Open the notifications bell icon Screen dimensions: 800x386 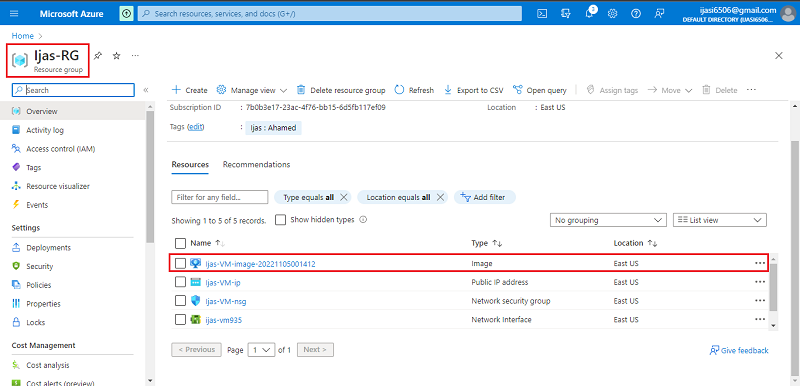(590, 14)
